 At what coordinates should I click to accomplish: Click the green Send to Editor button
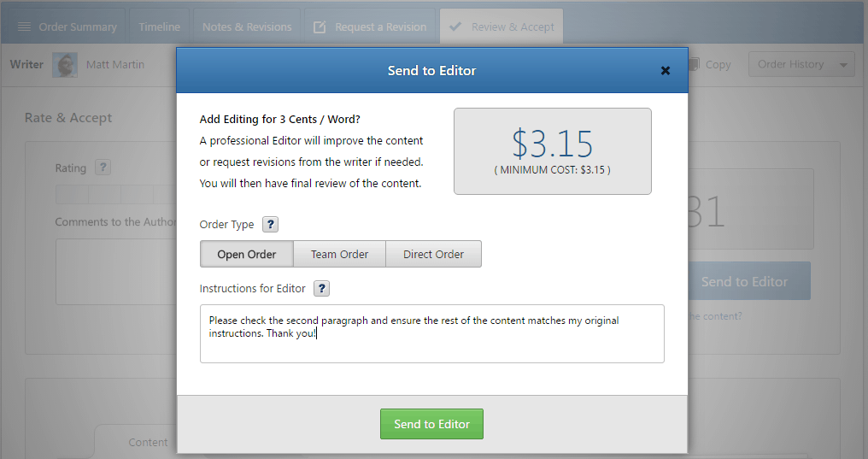tap(431, 424)
